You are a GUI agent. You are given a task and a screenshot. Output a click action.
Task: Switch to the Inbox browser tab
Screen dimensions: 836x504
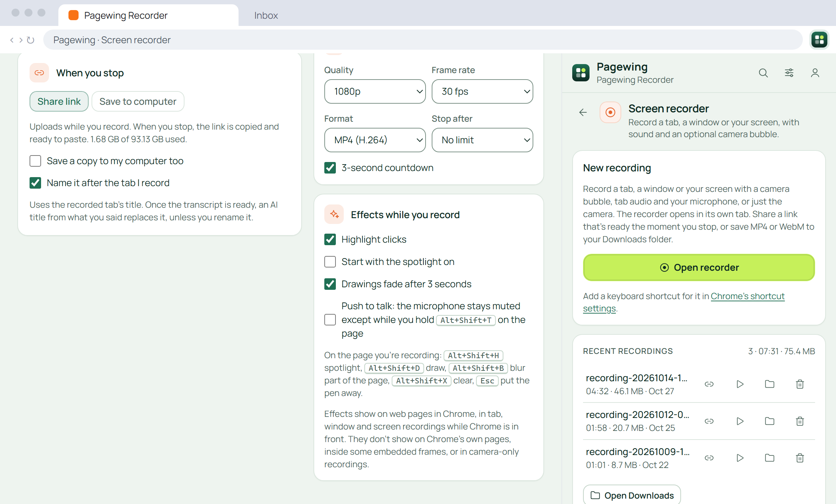(x=266, y=15)
